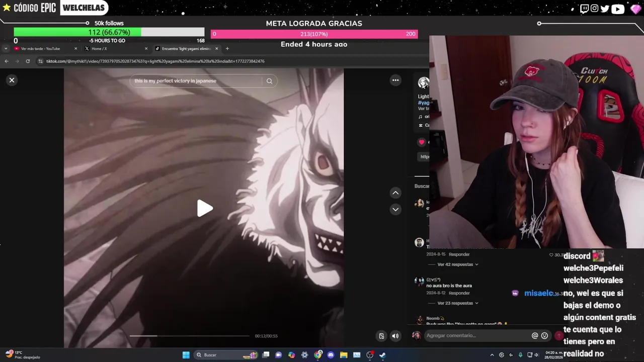Open the emoji picker in comment box
Screen dimensions: 644x362
[x=544, y=335]
